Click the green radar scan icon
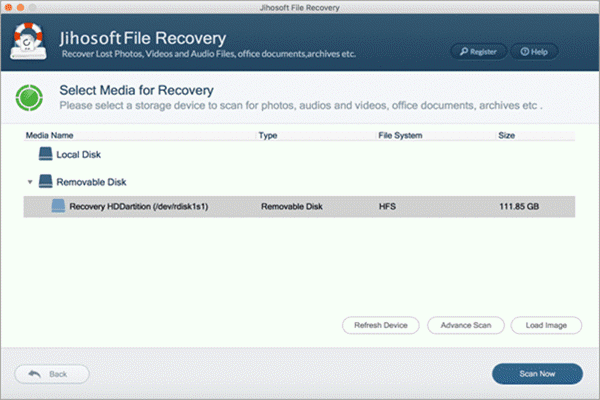This screenshot has height=400, width=600. pos(29,98)
